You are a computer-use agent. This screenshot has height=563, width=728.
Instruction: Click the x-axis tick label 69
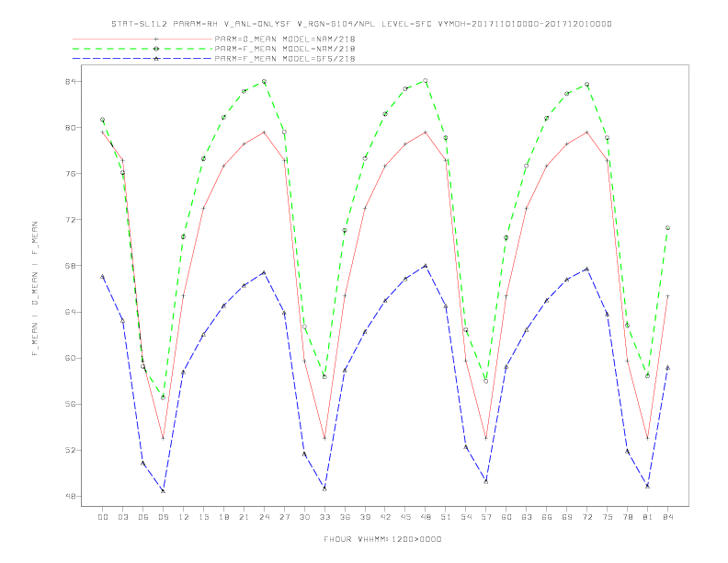(567, 517)
